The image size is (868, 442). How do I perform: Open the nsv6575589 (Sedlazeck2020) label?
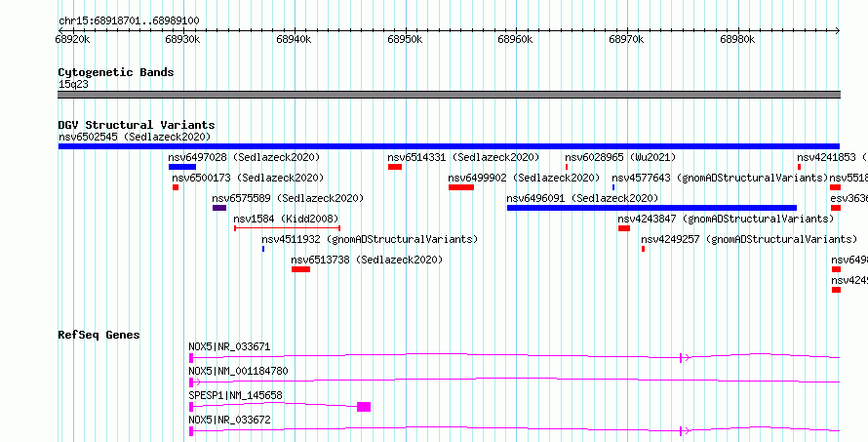point(288,198)
